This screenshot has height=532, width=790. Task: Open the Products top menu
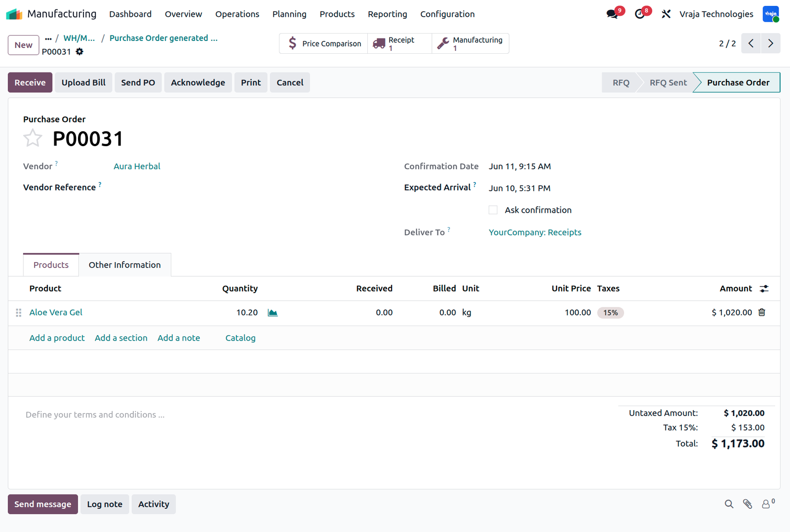337,14
